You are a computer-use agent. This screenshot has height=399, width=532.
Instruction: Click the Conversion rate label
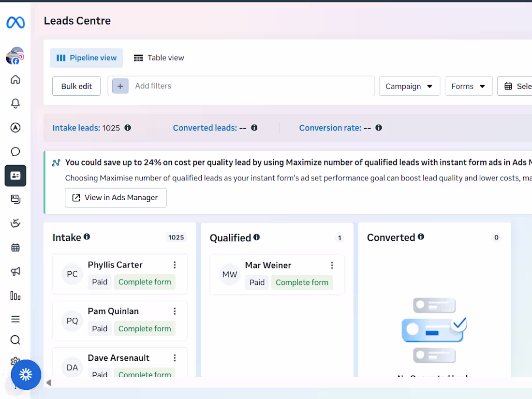click(x=330, y=128)
